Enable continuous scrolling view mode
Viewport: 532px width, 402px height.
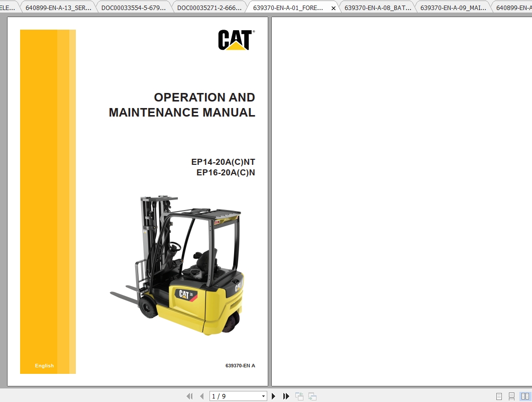[x=511, y=396]
